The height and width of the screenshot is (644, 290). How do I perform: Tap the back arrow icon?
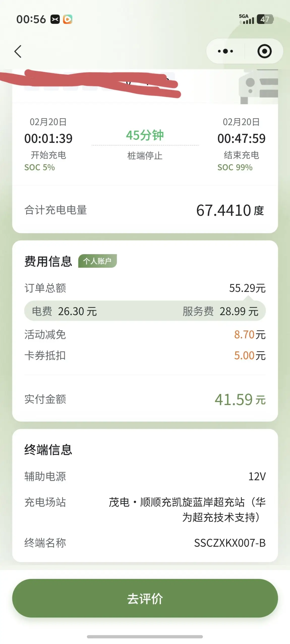click(x=18, y=52)
